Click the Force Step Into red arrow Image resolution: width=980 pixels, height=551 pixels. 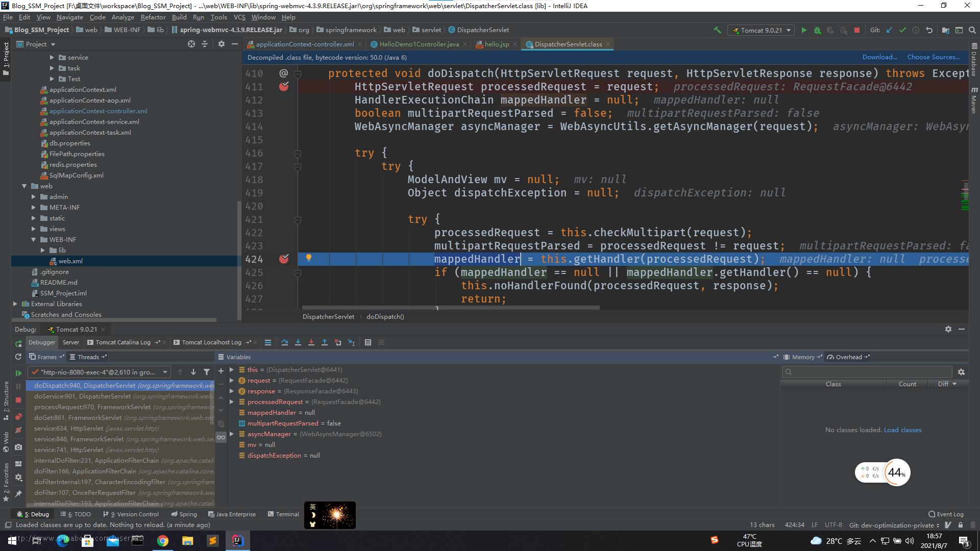[311, 342]
